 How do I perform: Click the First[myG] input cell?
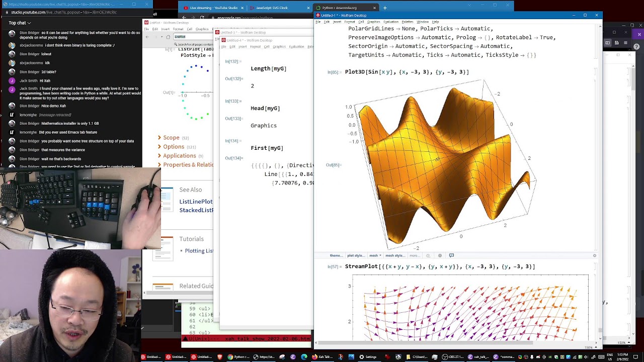point(267,148)
